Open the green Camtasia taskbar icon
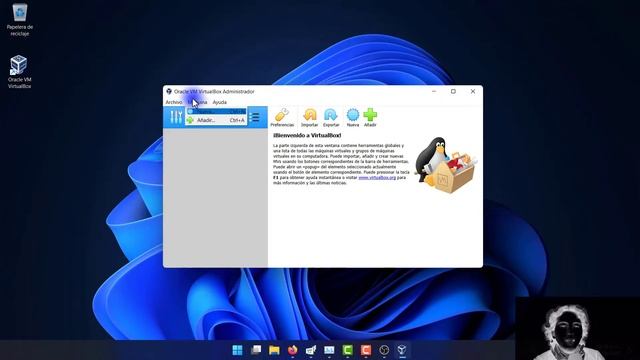Screen dimensions: 640x360 (x=347, y=350)
